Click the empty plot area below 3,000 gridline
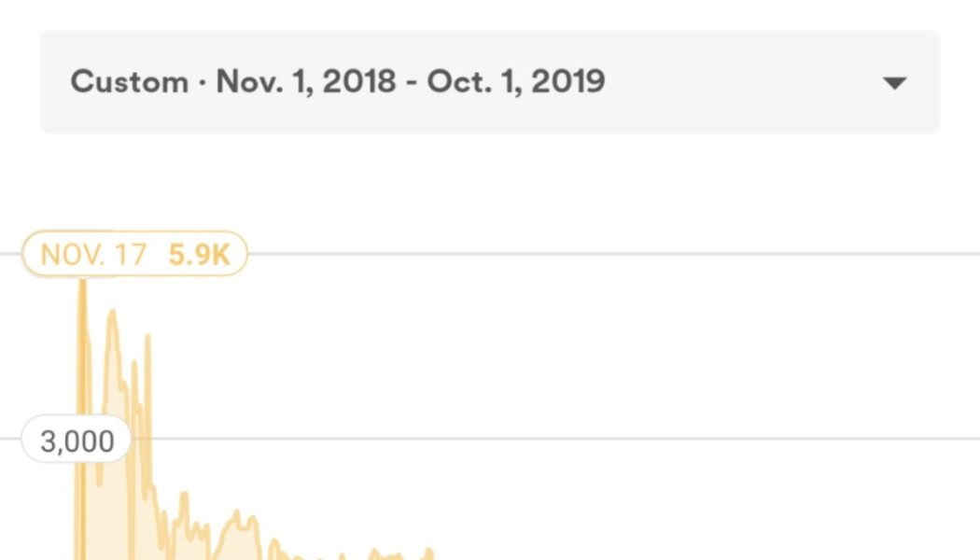The height and width of the screenshot is (560, 980). (653, 504)
